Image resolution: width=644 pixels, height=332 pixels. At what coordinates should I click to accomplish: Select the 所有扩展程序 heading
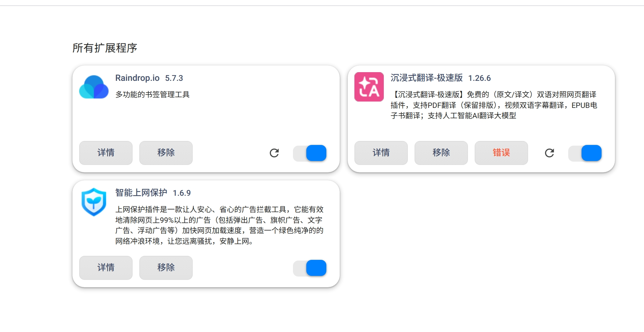105,48
